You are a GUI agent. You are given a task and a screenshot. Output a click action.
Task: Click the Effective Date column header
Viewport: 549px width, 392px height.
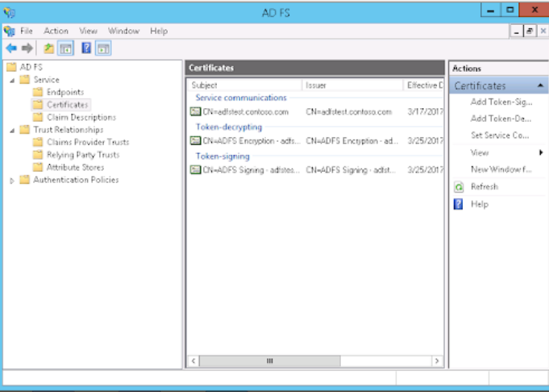[x=423, y=85]
